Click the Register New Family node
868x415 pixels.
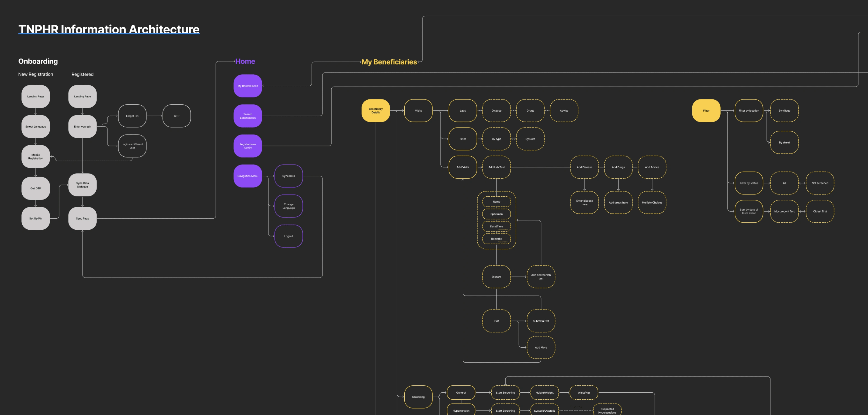(248, 146)
